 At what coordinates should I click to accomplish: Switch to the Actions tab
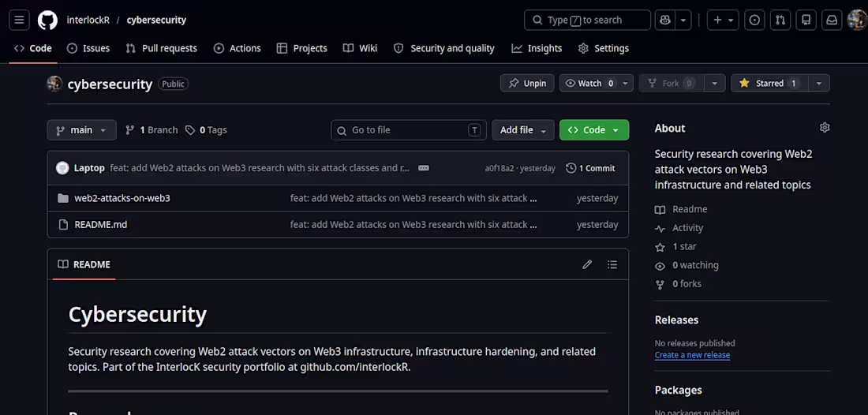click(238, 48)
